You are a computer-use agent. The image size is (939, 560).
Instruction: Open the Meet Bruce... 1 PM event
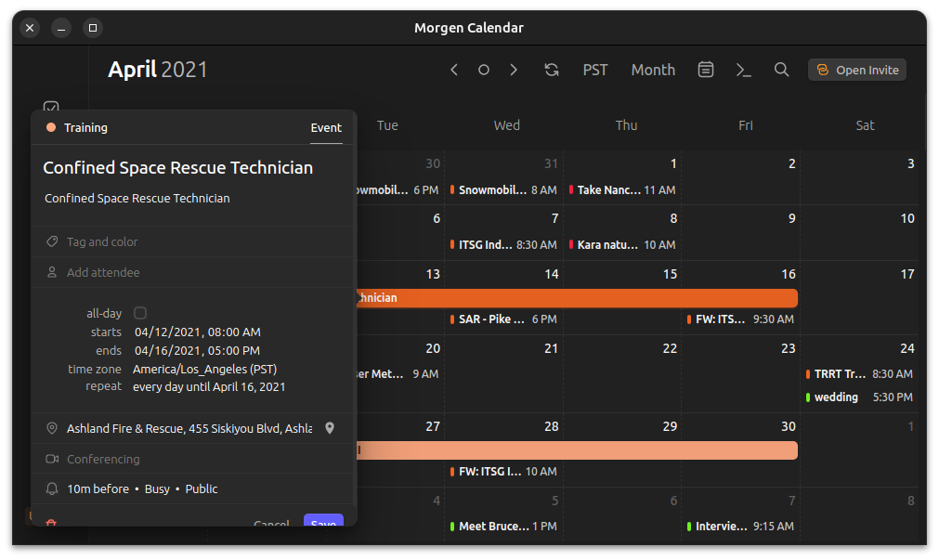503,526
